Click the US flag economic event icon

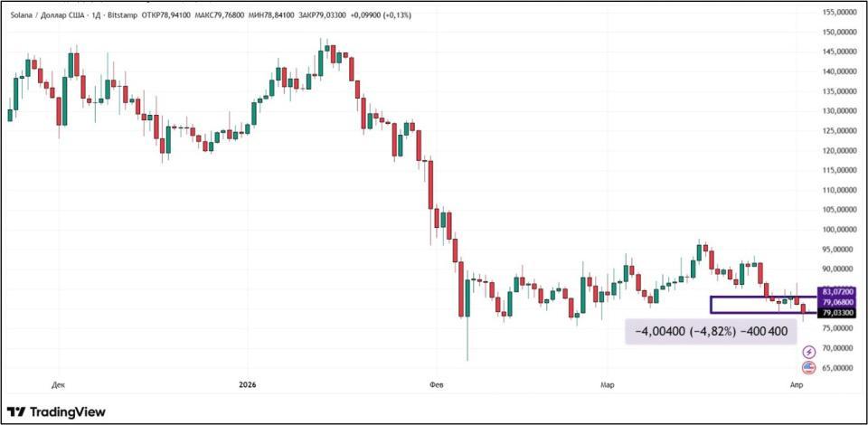809,367
